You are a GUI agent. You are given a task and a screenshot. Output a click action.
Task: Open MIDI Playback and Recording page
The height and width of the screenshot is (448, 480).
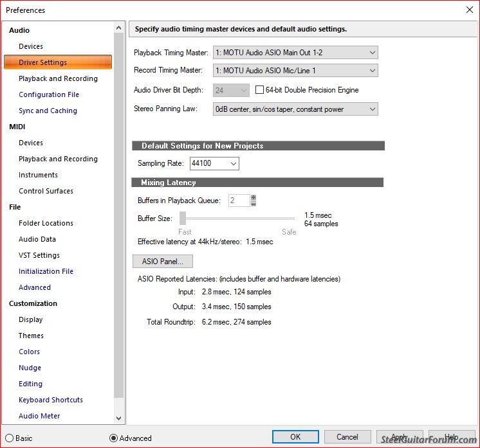58,159
